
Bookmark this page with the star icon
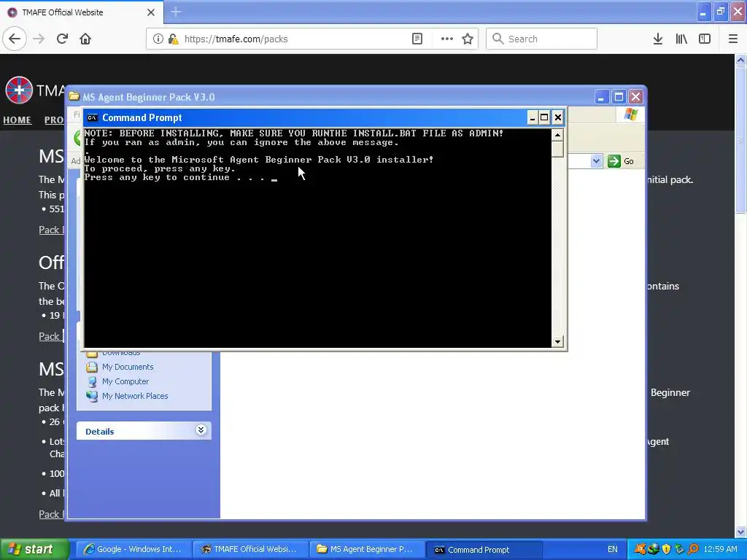point(468,39)
